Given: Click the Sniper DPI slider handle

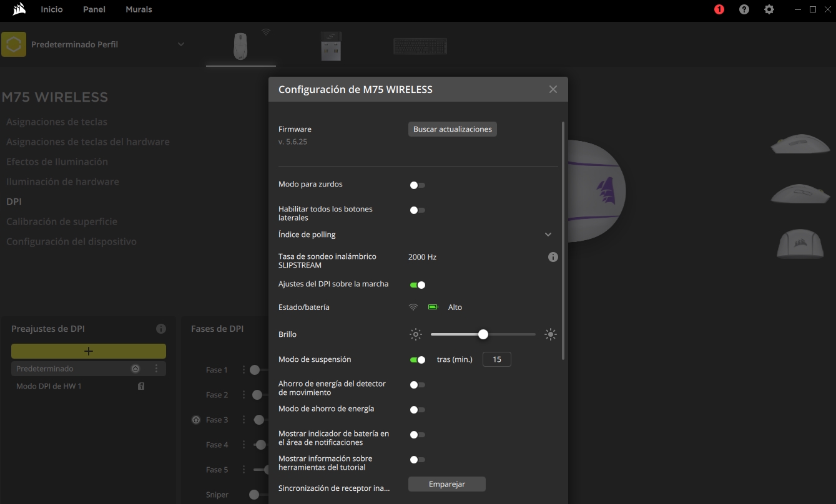Looking at the screenshot, I should 253,495.
